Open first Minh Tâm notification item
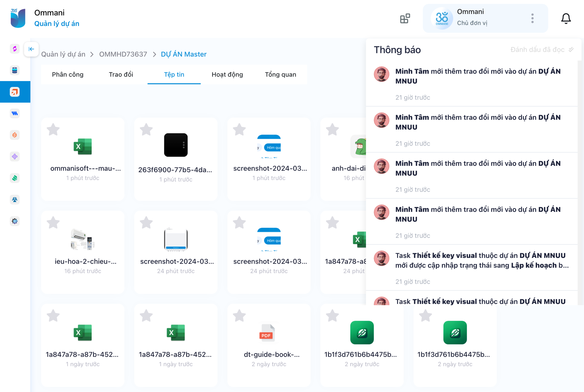The image size is (584, 392). click(478, 76)
